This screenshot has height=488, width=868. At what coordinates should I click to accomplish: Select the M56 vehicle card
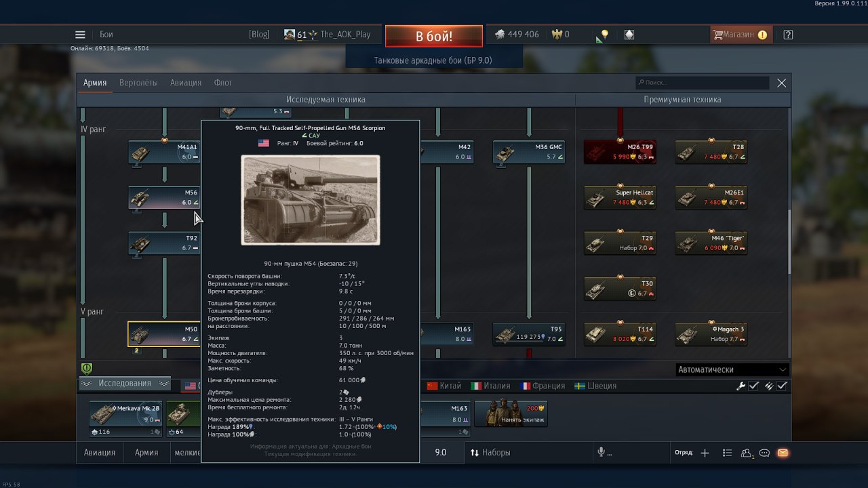click(x=165, y=197)
